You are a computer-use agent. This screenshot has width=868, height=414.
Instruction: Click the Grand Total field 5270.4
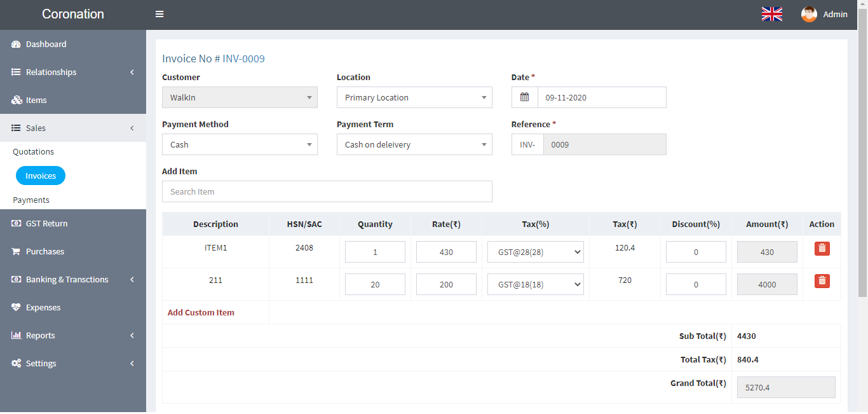coord(786,387)
